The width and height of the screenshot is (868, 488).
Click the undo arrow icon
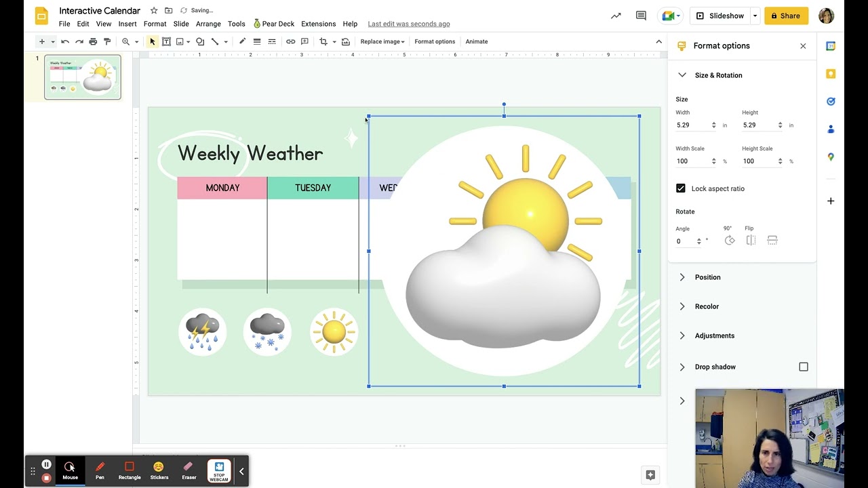65,41
